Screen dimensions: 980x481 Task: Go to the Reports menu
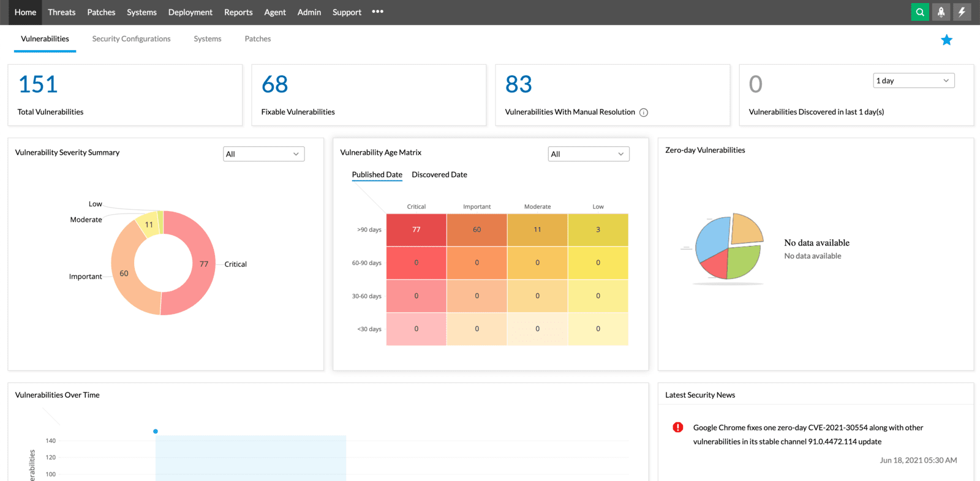click(238, 12)
